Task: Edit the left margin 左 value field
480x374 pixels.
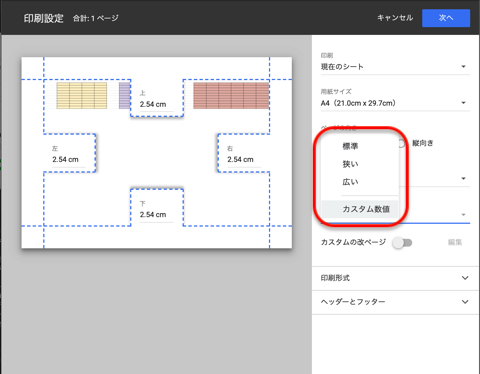Action: click(69, 160)
